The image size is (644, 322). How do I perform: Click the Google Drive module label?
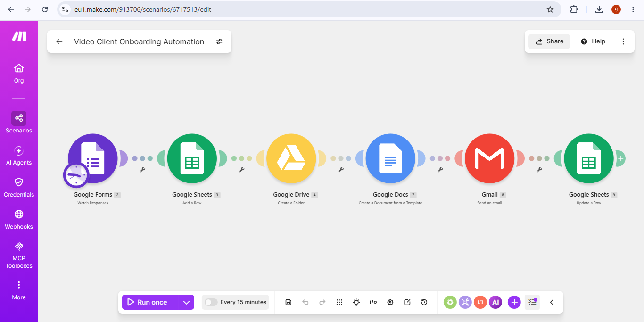tap(291, 195)
